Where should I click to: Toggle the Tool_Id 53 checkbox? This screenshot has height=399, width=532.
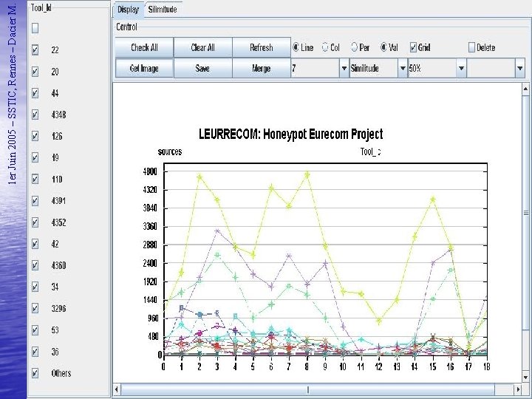point(35,330)
